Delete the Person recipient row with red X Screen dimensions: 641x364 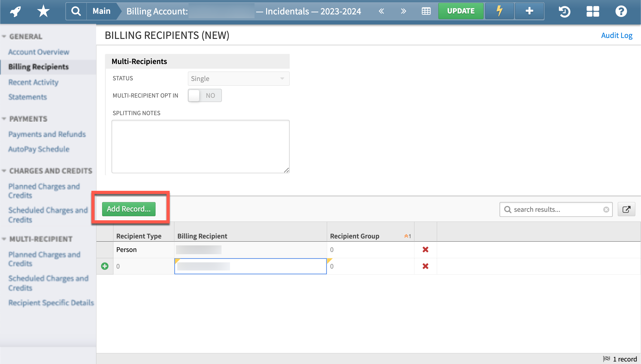425,249
